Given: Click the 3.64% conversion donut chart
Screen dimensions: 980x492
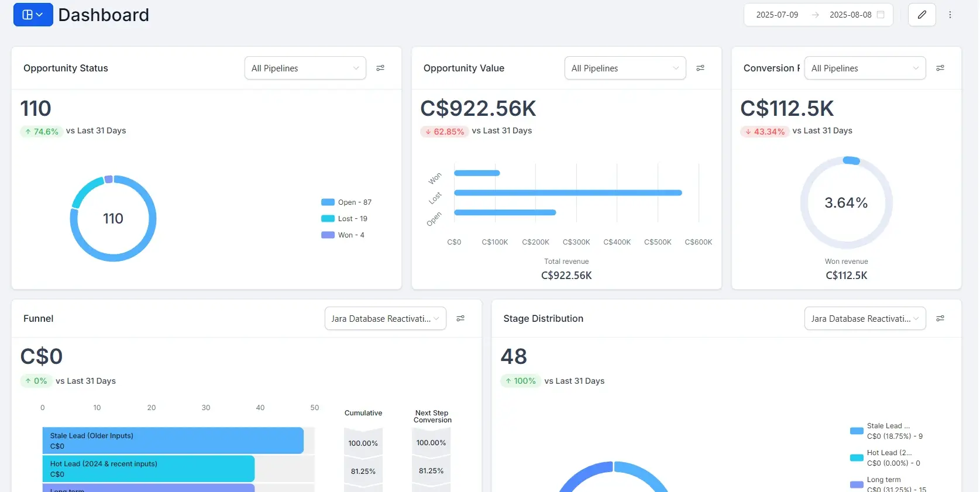Looking at the screenshot, I should tap(846, 202).
